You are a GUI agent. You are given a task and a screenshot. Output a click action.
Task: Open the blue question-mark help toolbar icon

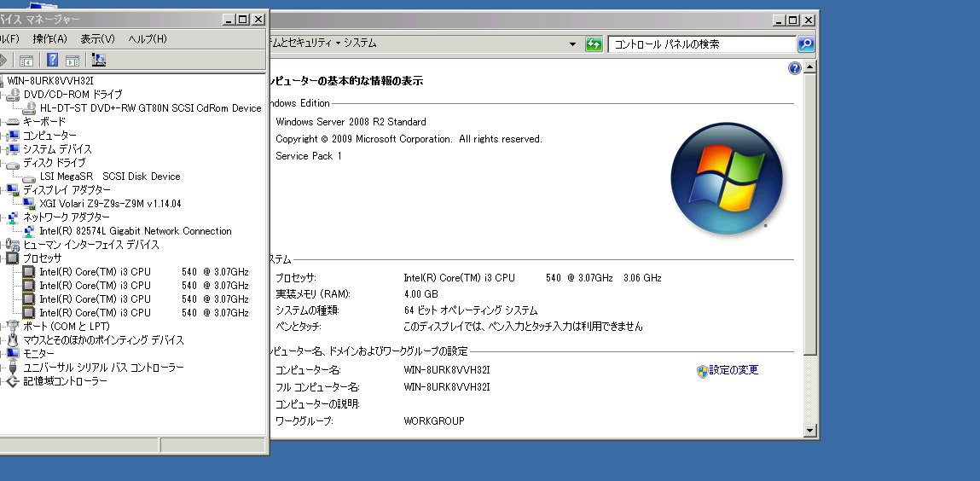(x=53, y=60)
